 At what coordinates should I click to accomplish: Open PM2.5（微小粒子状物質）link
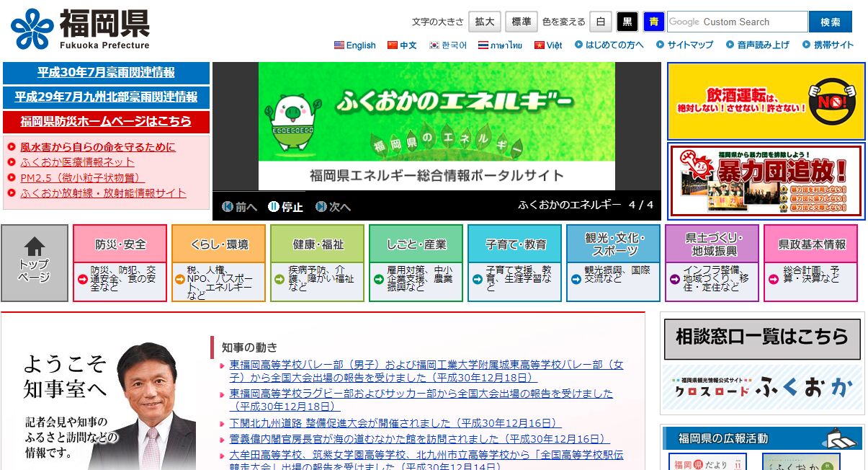82,177
